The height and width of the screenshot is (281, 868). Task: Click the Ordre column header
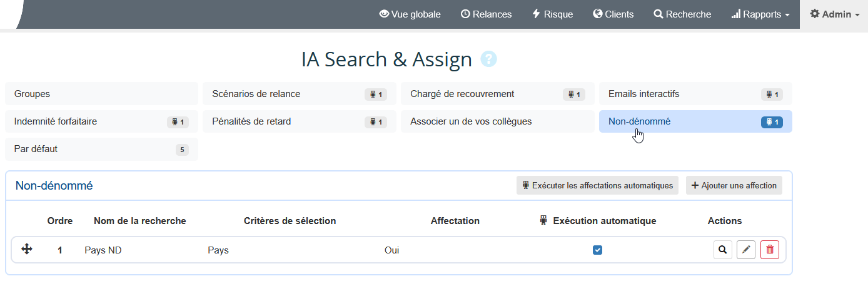[60, 221]
